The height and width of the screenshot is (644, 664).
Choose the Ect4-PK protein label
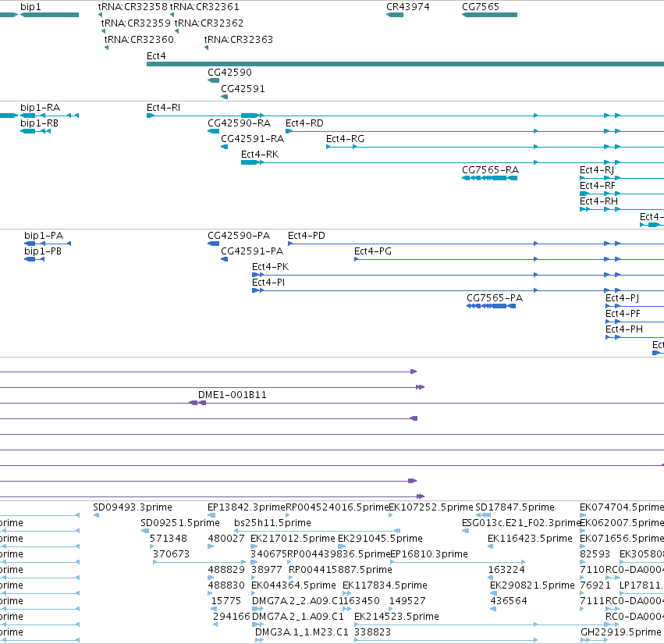[271, 267]
